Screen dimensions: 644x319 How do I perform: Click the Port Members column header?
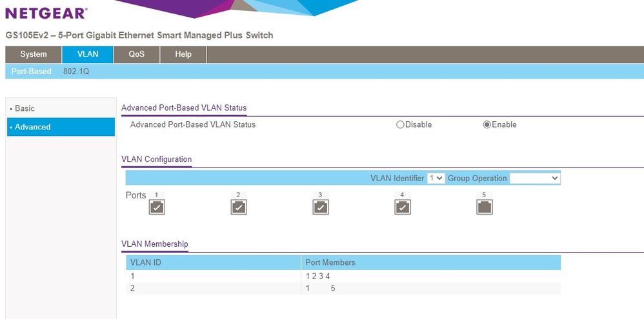431,262
